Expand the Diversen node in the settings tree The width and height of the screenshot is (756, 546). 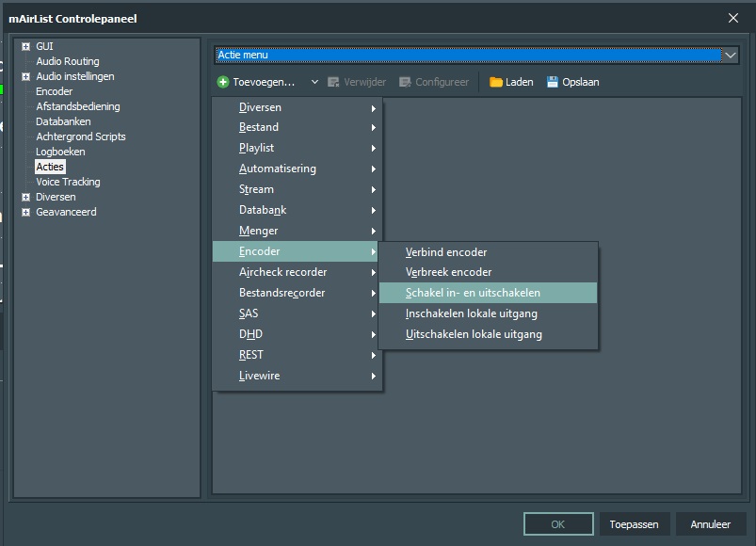click(x=26, y=197)
